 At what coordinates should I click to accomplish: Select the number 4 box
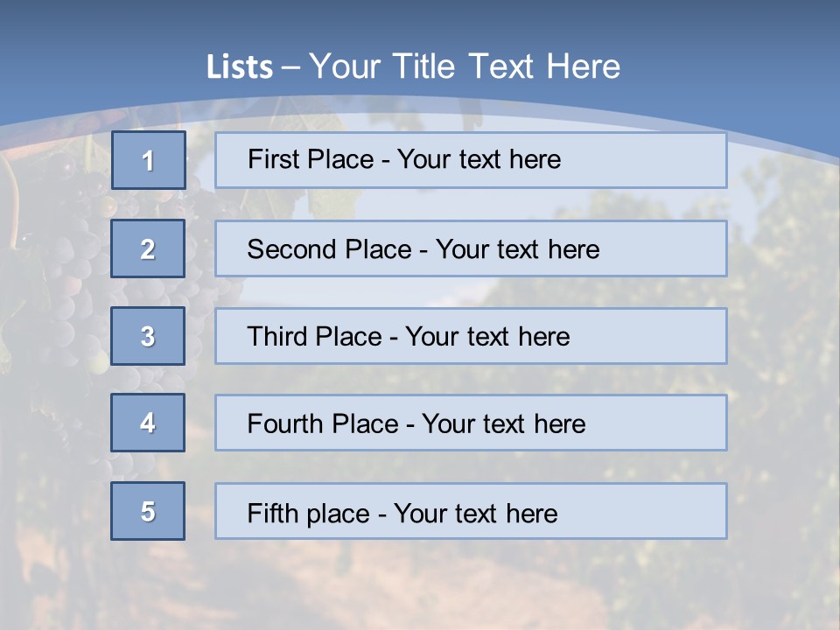click(x=148, y=423)
